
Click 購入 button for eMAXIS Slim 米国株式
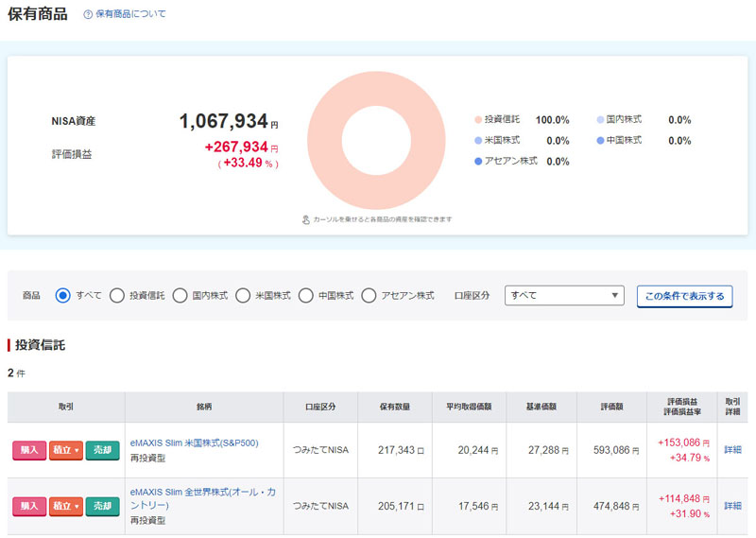28,450
